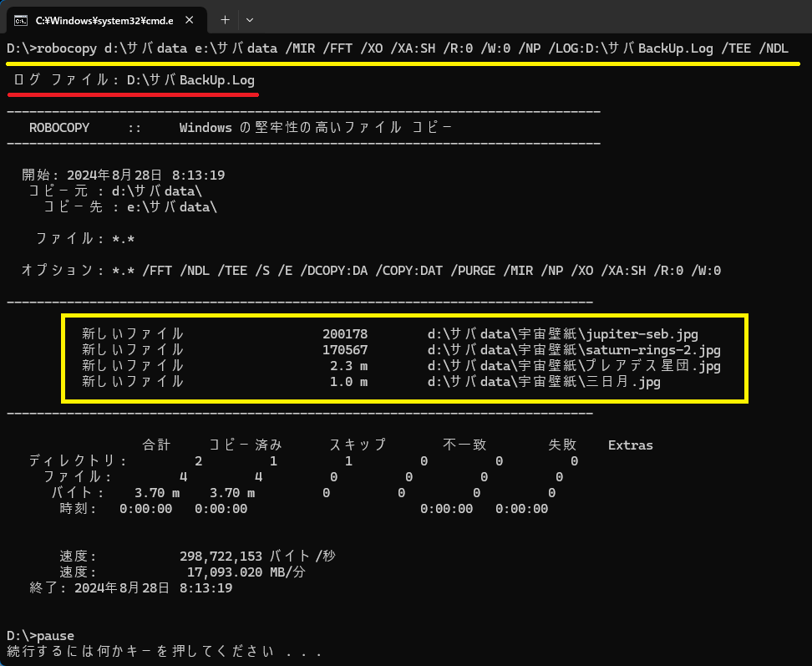The image size is (812, 666).
Task: Click the ファイル: *.* line
Action: click(x=85, y=239)
